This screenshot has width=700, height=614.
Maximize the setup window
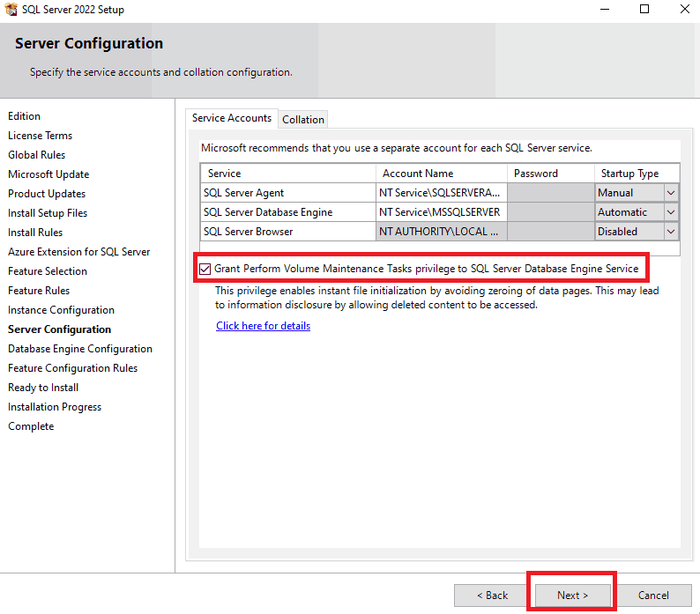pos(644,10)
